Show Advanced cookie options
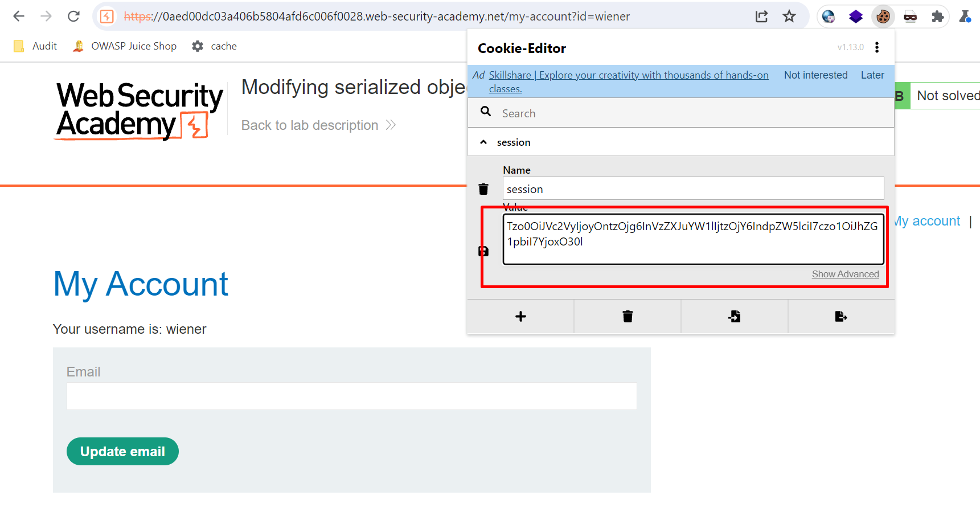This screenshot has width=980, height=512. point(845,274)
